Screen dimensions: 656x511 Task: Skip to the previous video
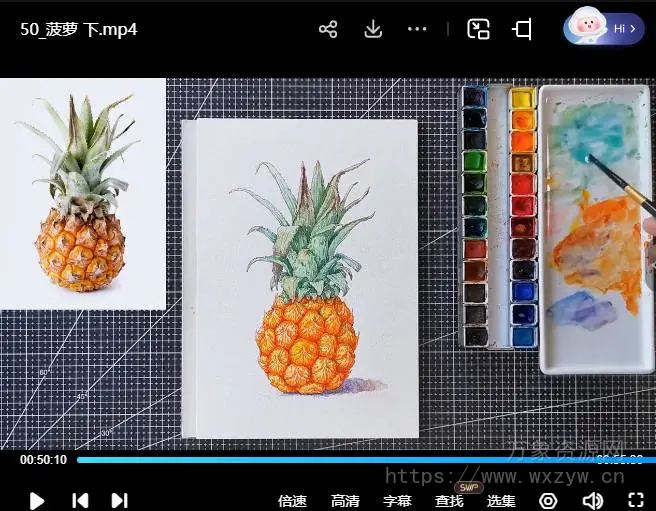click(80, 500)
